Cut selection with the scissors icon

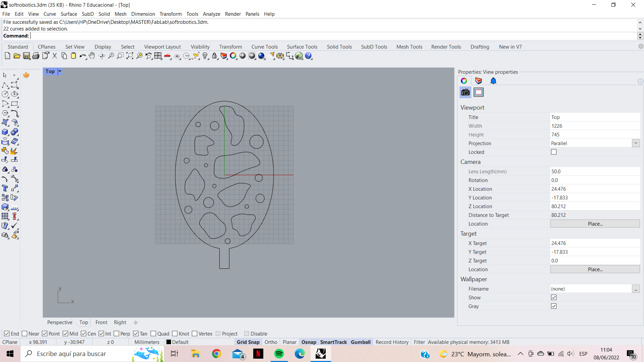[x=55, y=56]
